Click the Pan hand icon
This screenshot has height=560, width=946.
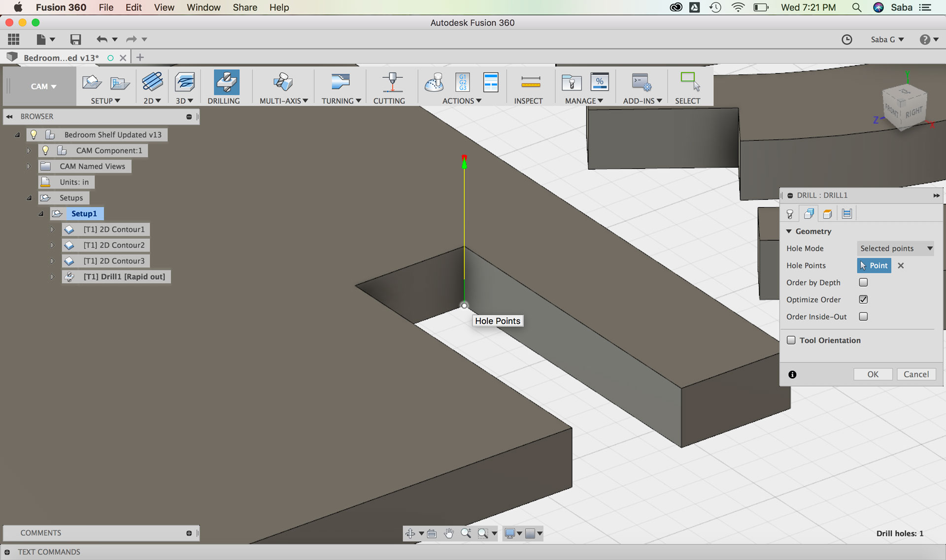(448, 533)
